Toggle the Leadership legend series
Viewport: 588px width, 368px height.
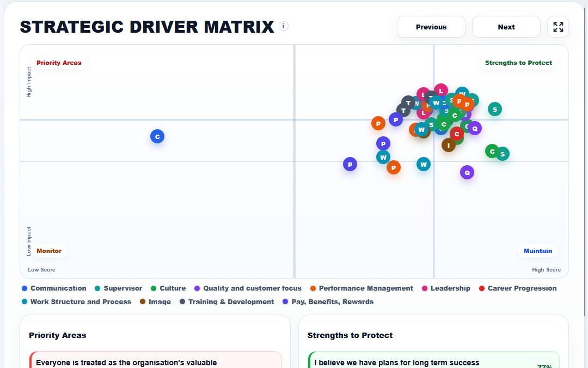tap(446, 288)
